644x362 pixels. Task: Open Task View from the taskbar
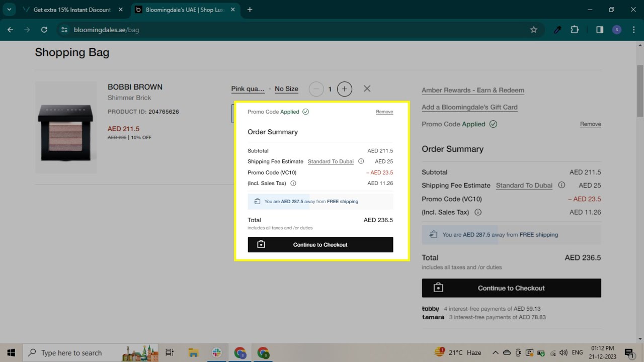click(170, 353)
